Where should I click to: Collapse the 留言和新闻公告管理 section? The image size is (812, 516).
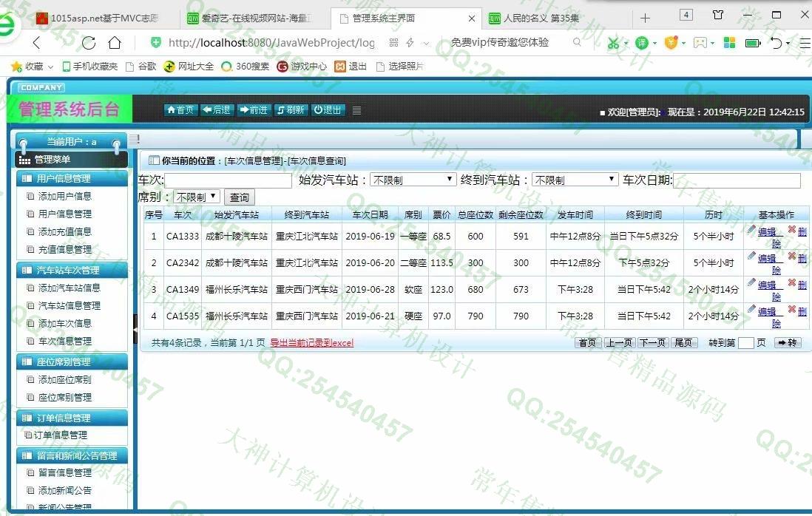point(72,455)
